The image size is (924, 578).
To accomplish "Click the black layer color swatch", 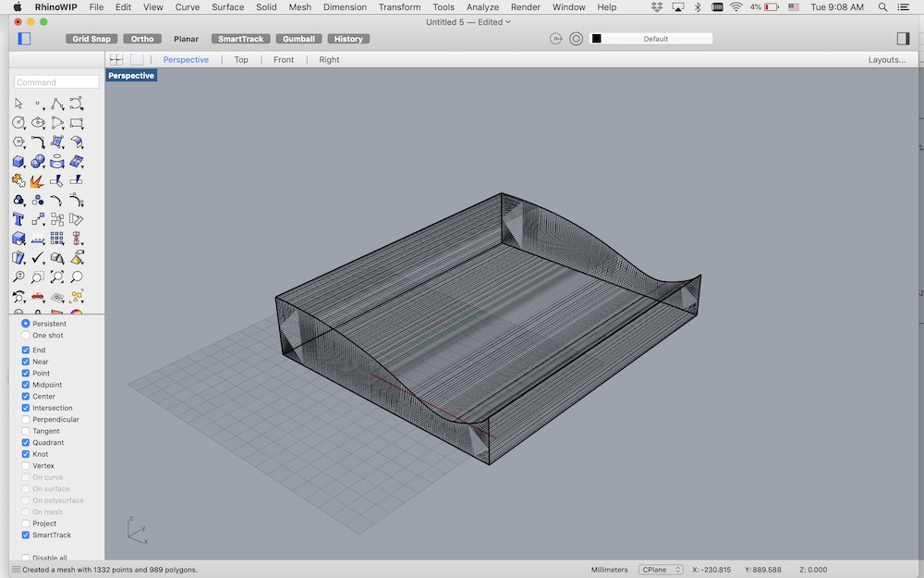I will click(x=596, y=39).
